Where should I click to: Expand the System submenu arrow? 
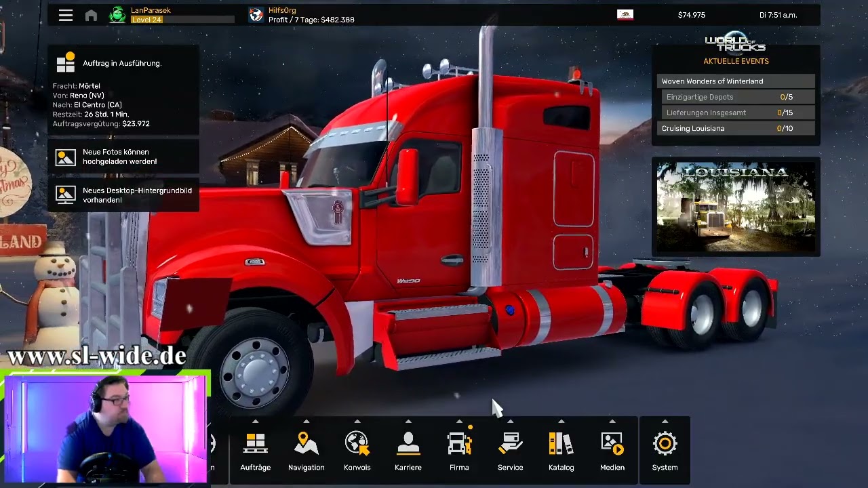(x=665, y=422)
